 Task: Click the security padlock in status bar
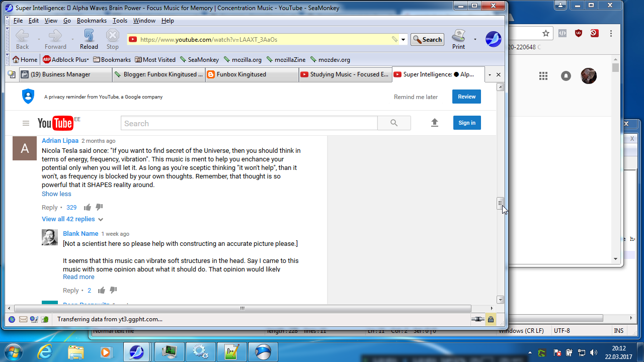(x=491, y=319)
